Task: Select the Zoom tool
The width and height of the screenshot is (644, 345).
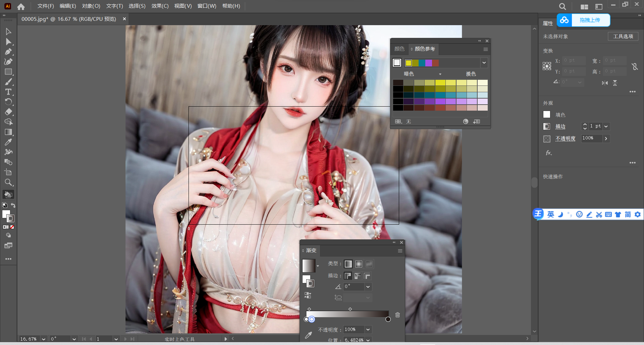Action: click(8, 182)
